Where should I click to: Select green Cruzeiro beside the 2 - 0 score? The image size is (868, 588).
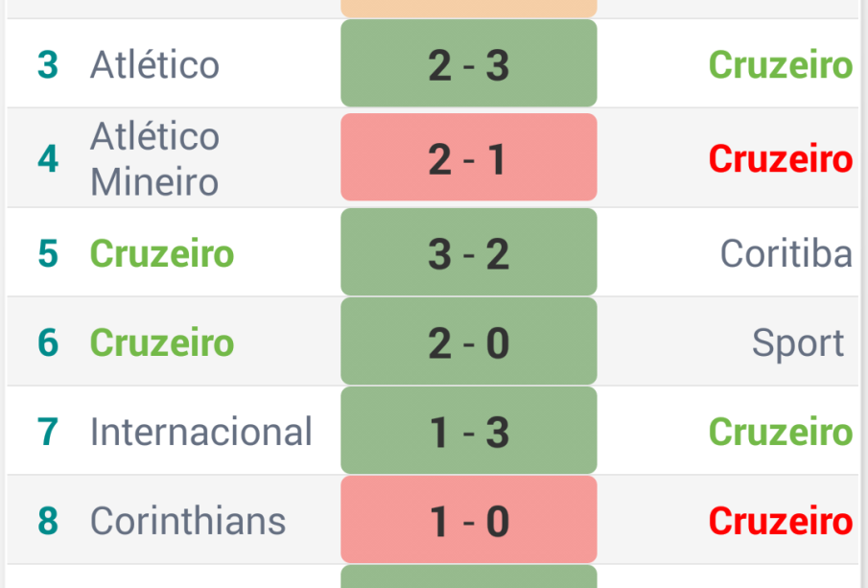click(161, 342)
